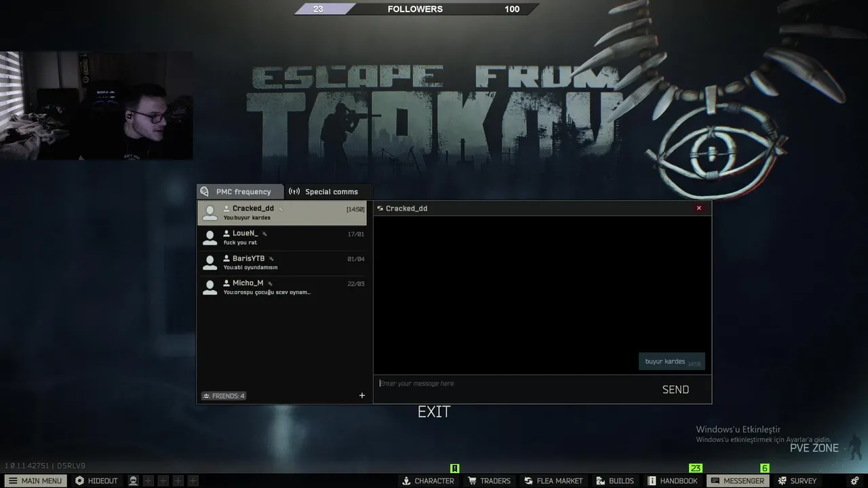Go to the HIDEOUT
This screenshot has height=488, width=868.
coord(96,481)
